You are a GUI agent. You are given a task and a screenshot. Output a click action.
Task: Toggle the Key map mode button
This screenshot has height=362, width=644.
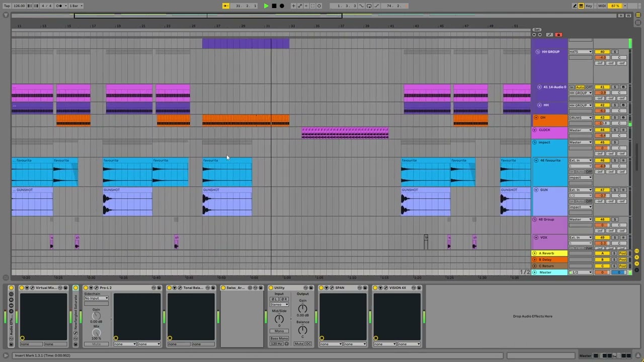(589, 6)
